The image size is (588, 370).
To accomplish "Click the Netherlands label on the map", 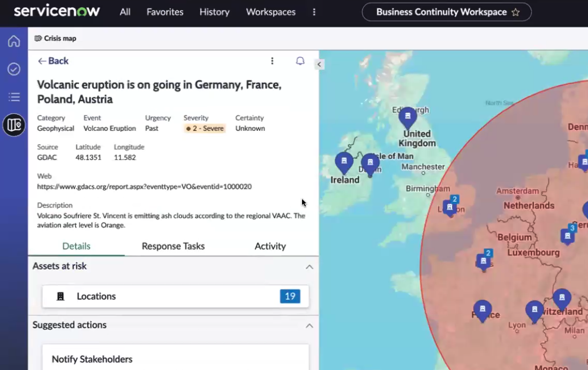I will click(529, 205).
